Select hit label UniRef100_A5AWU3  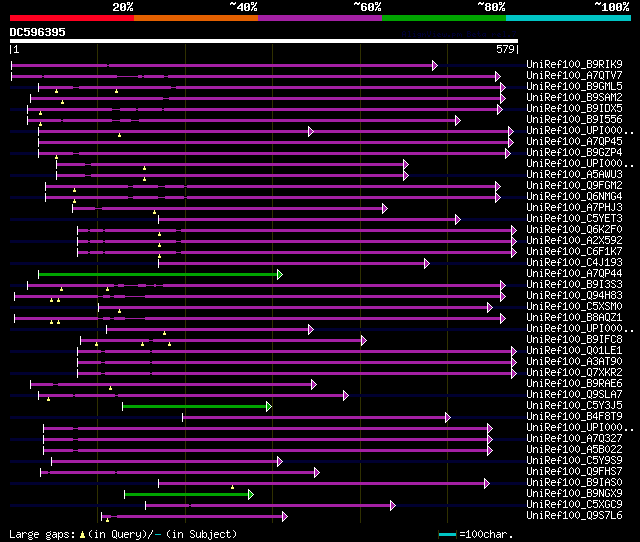(x=574, y=175)
